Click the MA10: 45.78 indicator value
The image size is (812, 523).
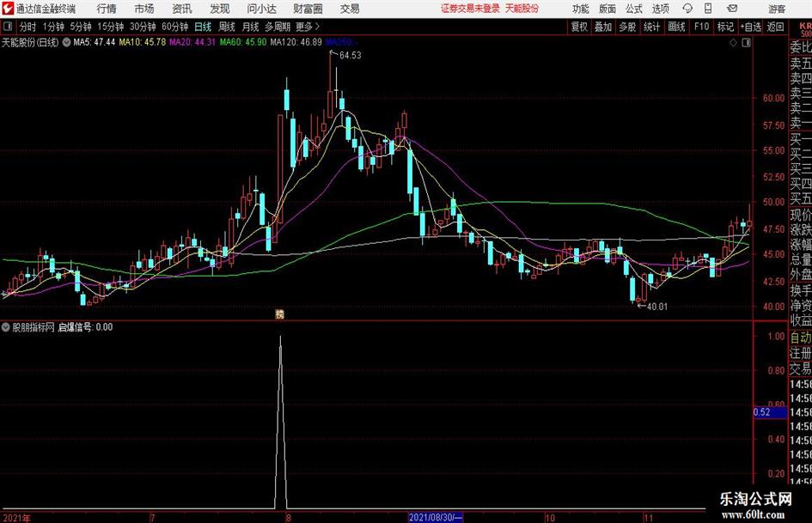click(x=143, y=42)
